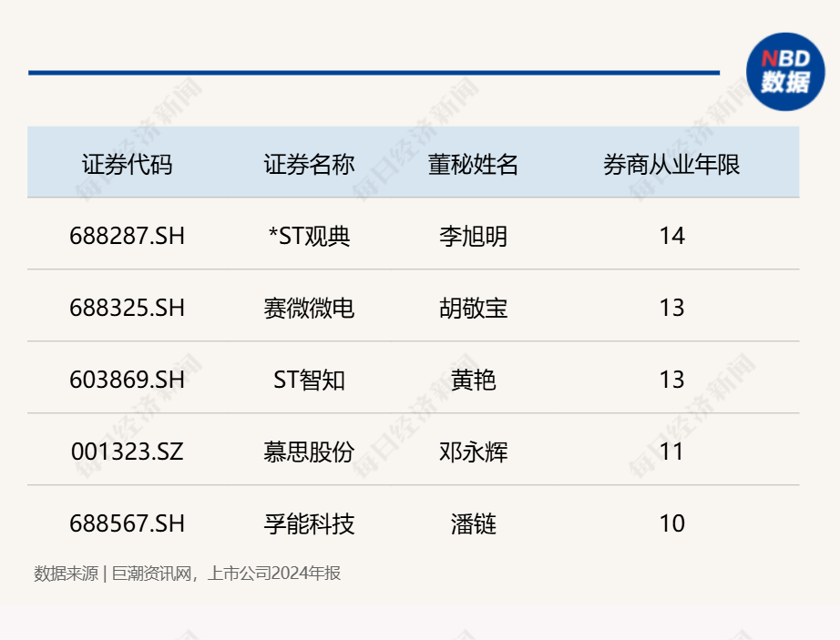
Task: Click the name 潘链
Action: pyautogui.click(x=473, y=523)
